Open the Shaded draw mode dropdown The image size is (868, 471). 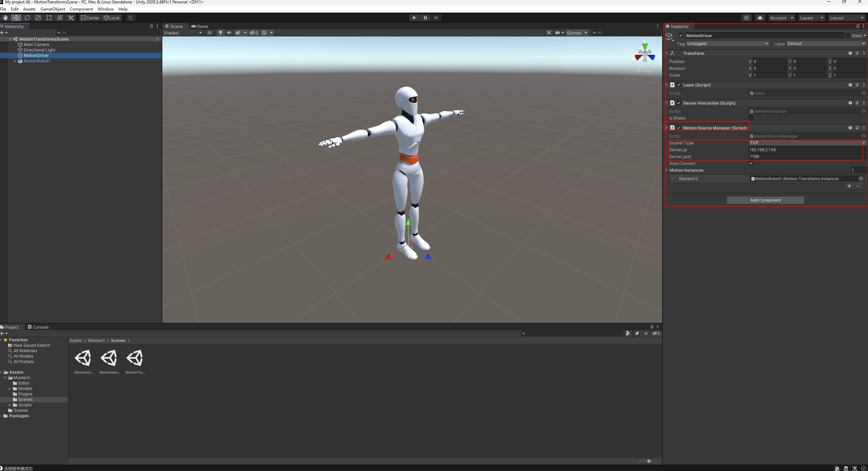183,33
